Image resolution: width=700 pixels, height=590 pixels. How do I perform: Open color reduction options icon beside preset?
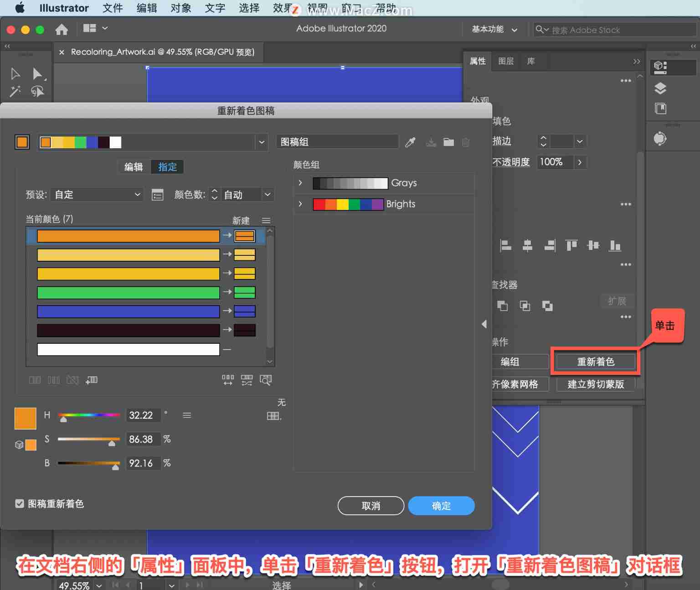pyautogui.click(x=157, y=195)
